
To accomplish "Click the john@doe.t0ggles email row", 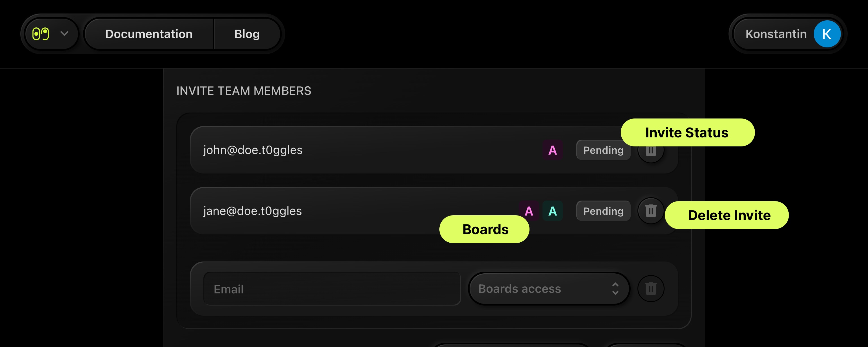I will [253, 150].
